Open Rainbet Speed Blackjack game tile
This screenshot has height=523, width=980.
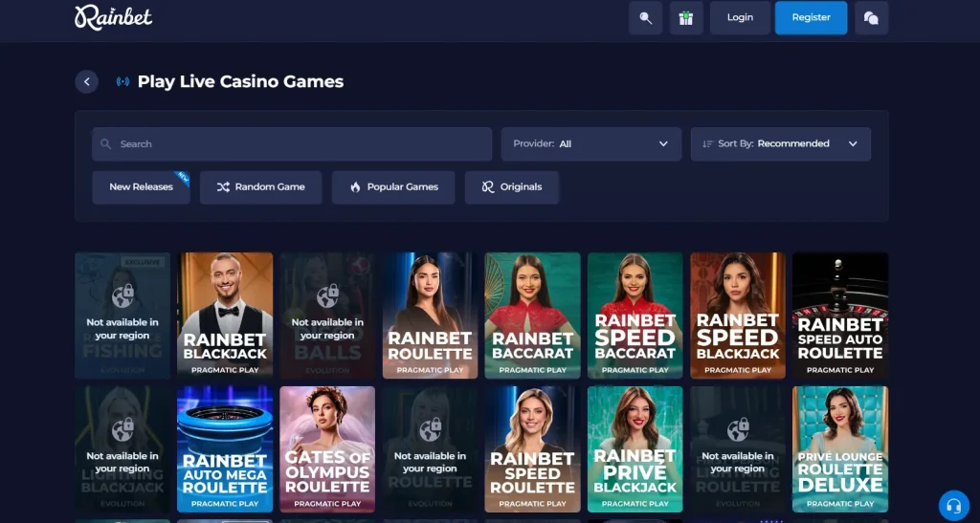[738, 316]
